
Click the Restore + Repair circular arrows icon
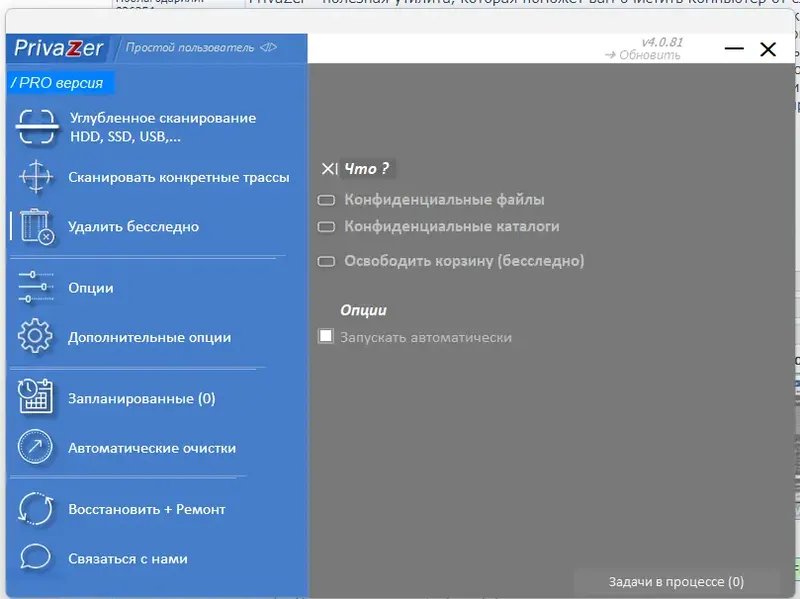pos(36,509)
